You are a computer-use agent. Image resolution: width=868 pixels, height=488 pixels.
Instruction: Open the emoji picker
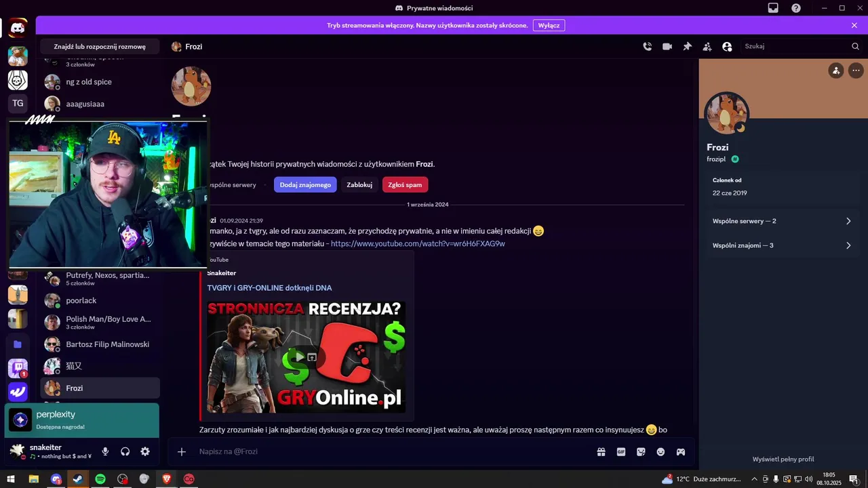(x=660, y=452)
